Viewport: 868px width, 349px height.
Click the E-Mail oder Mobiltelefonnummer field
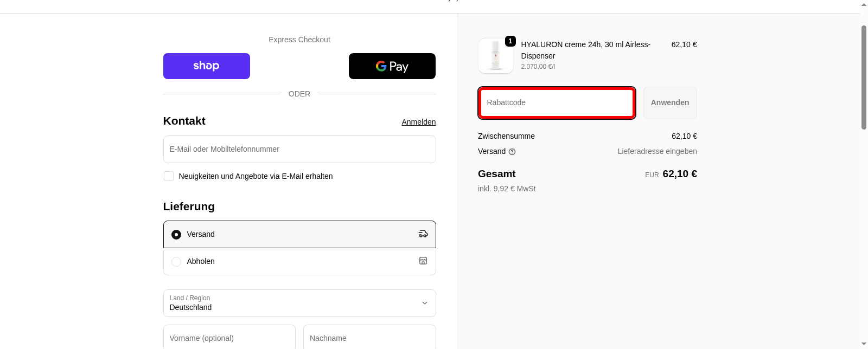[299, 150]
